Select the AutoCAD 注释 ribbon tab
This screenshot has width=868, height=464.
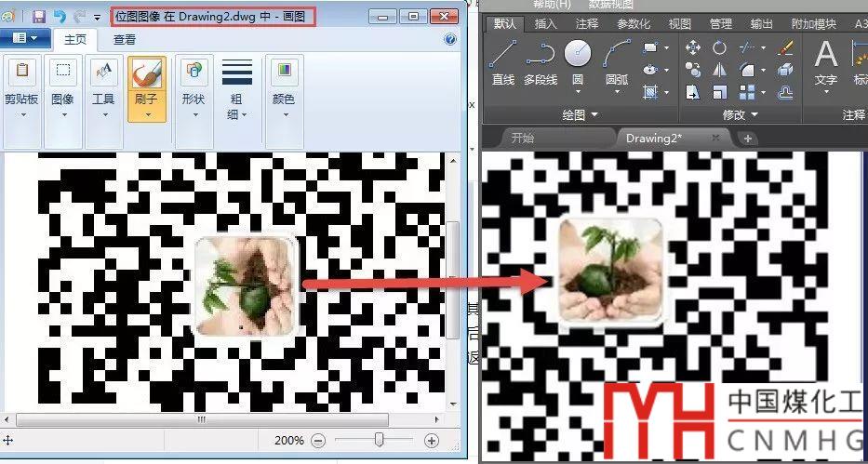(587, 24)
